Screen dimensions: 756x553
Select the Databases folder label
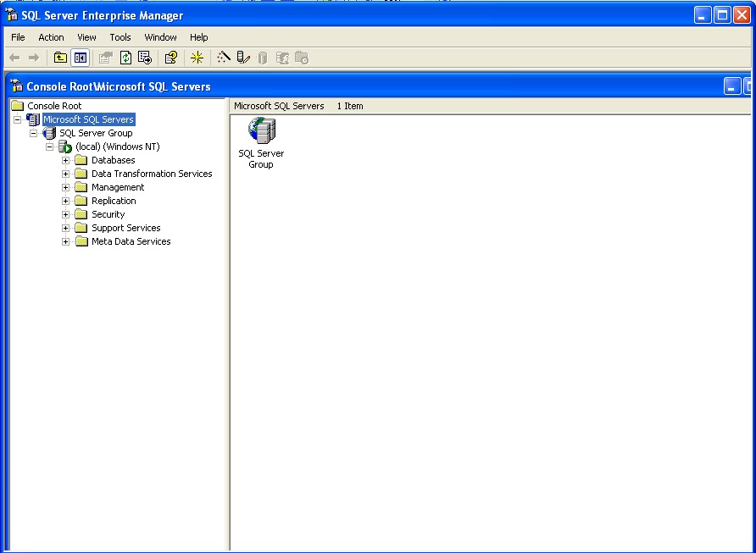point(114,160)
